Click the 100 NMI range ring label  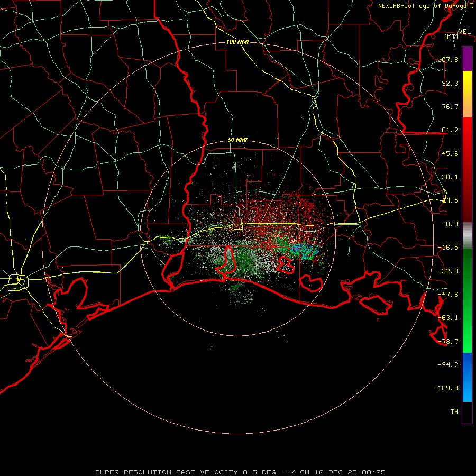[x=237, y=42]
